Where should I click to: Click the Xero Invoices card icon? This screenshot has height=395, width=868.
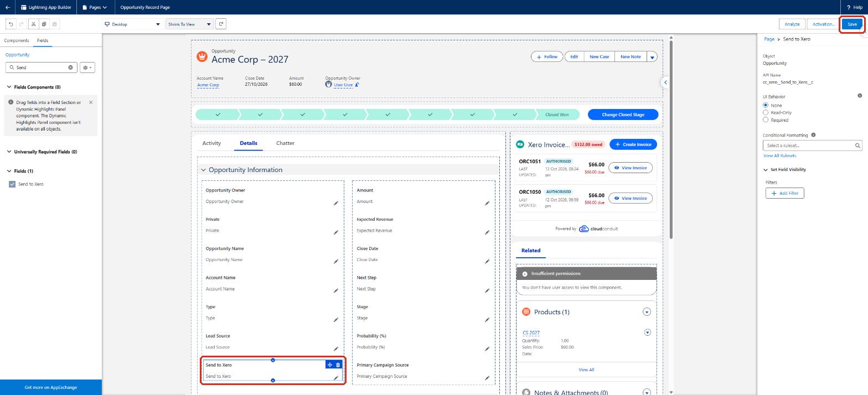[520, 144]
